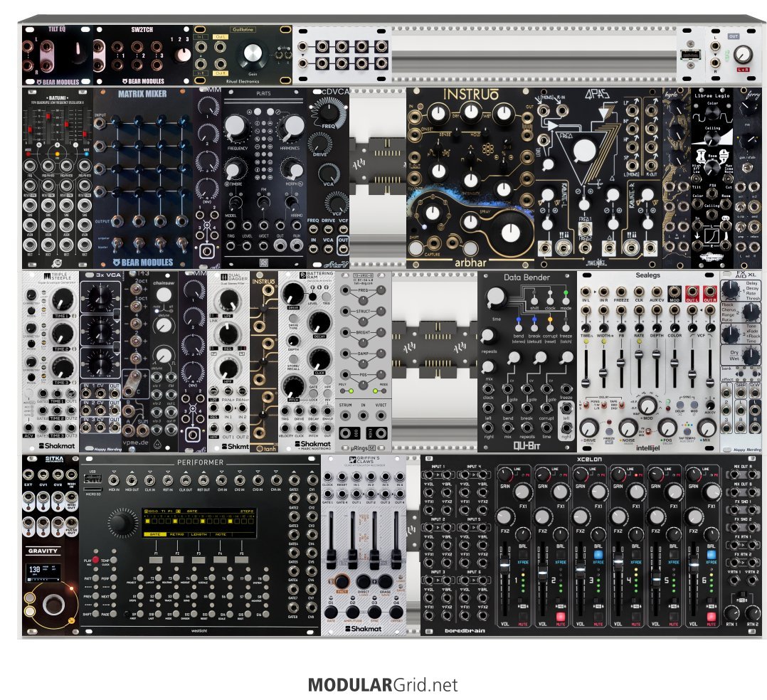Click the DRIVE knob on Sealegs
Image resolution: width=767 pixels, height=700 pixels.
[x=589, y=428]
